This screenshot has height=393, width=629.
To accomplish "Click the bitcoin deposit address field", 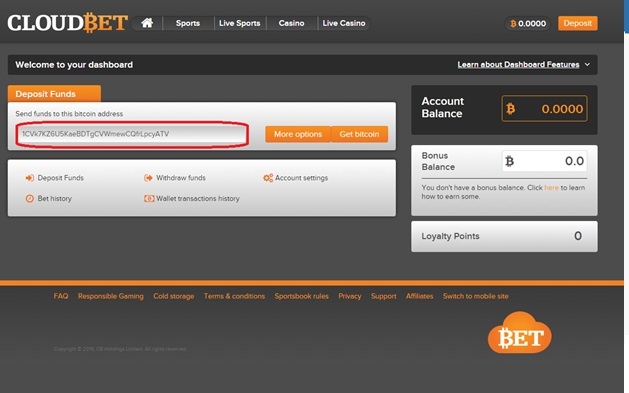I will pos(132,134).
